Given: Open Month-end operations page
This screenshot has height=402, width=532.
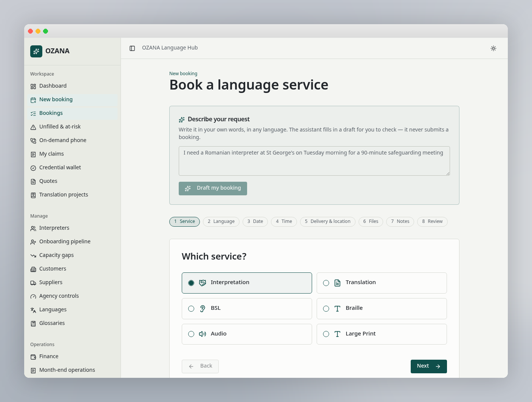Looking at the screenshot, I should pos(73,370).
